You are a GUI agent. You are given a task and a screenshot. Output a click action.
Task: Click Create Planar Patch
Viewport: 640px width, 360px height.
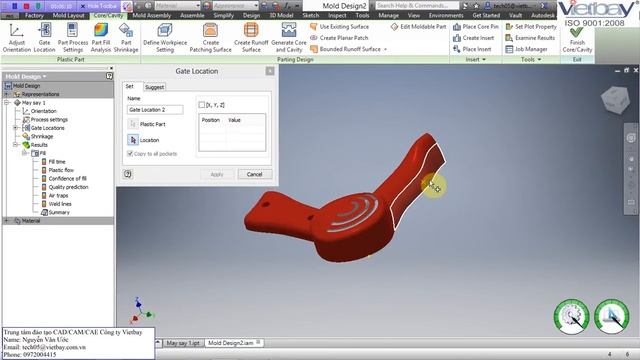(339, 38)
